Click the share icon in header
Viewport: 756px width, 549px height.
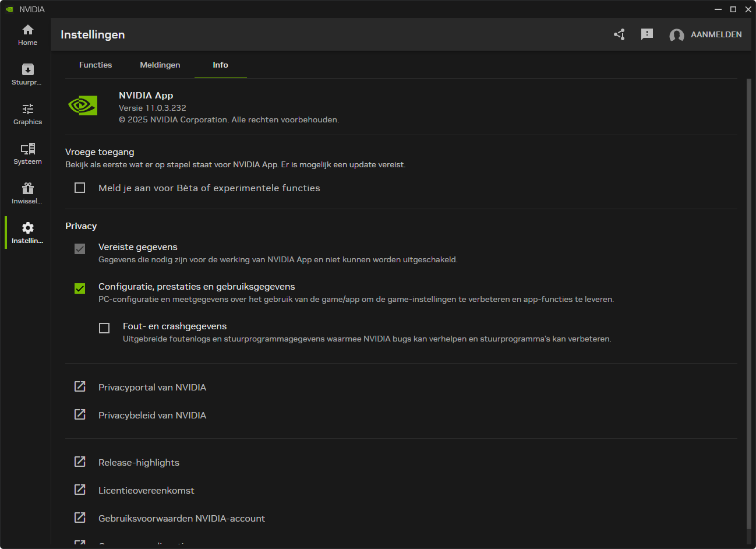(619, 34)
